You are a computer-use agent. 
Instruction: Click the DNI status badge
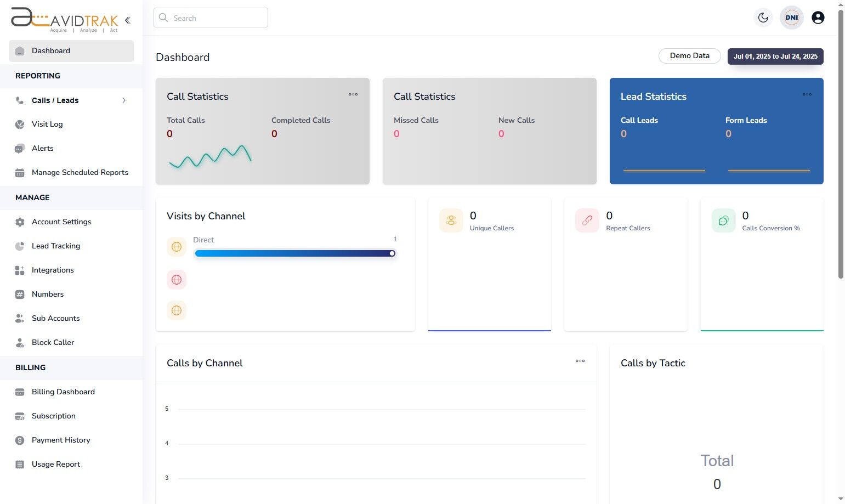(x=791, y=17)
